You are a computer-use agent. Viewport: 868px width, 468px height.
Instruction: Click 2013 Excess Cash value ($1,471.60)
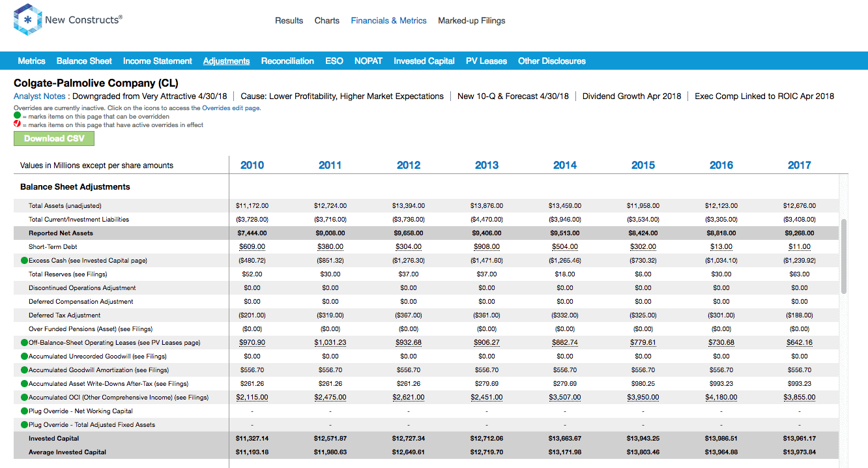(x=487, y=261)
